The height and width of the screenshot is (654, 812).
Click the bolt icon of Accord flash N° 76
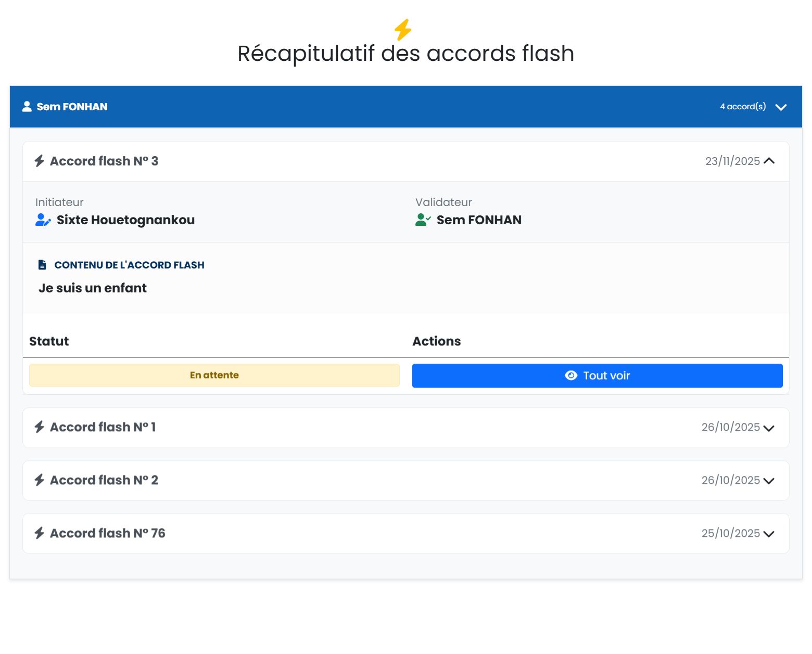coord(40,533)
